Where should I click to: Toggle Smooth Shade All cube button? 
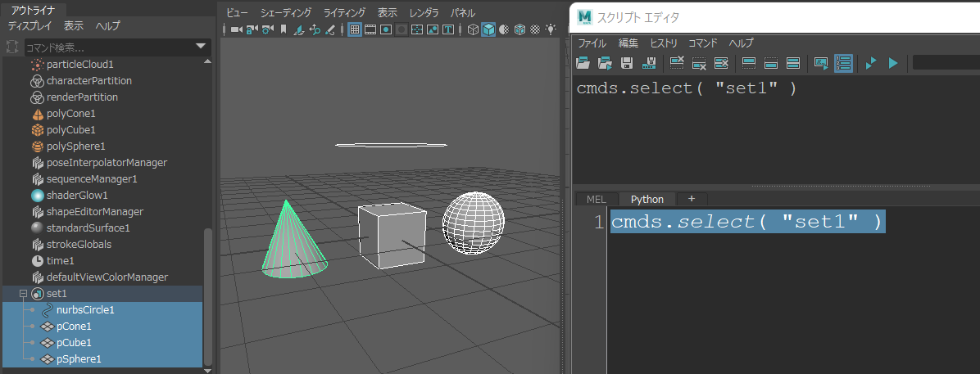[488, 29]
